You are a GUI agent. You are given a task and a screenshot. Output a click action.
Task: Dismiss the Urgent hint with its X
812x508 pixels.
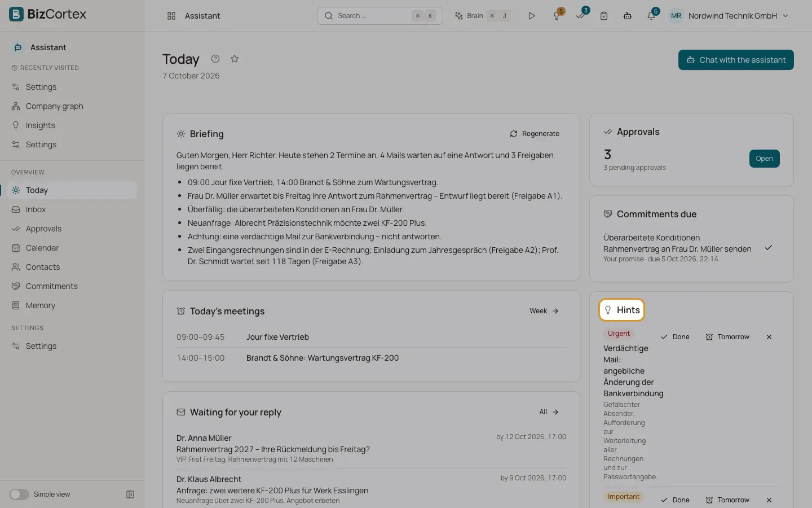click(x=769, y=337)
